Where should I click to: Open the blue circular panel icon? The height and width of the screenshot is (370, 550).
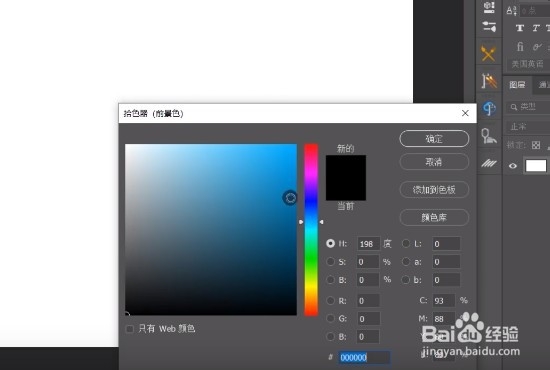pyautogui.click(x=489, y=108)
